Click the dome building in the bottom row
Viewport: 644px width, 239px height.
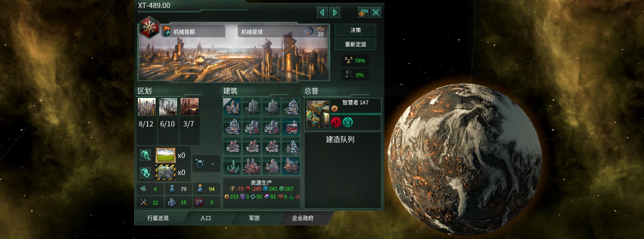[x=291, y=166]
